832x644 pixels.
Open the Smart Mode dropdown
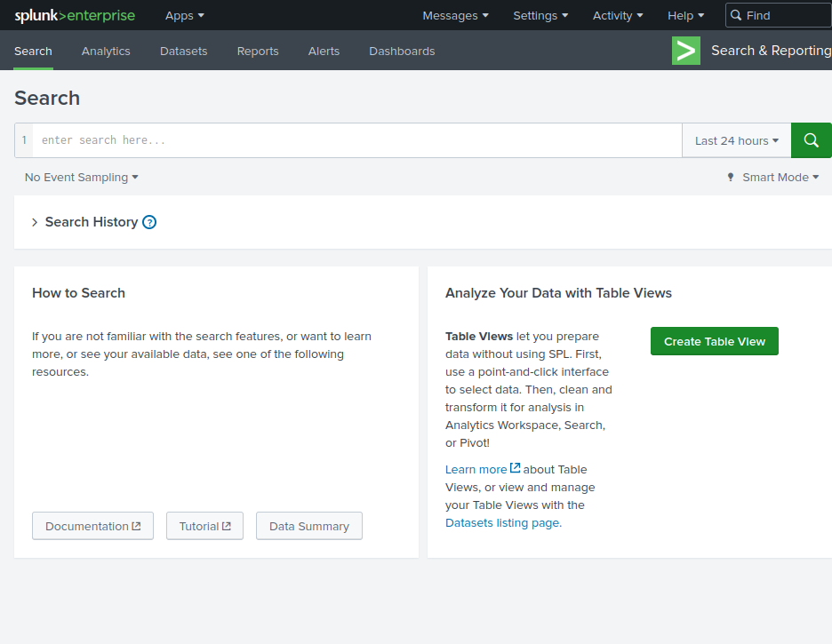[773, 178]
